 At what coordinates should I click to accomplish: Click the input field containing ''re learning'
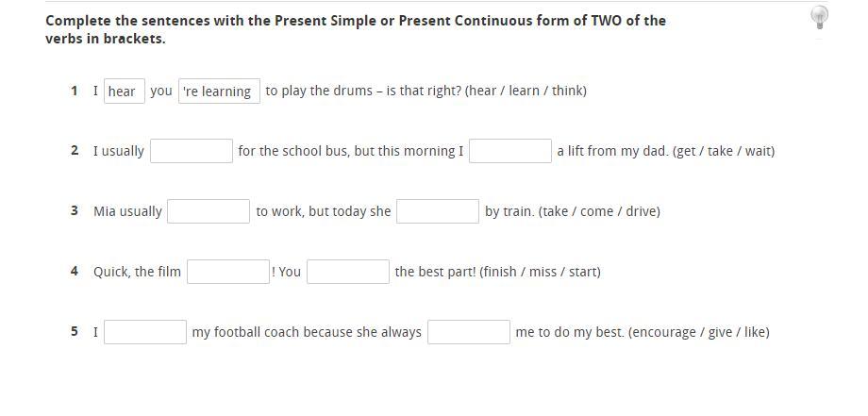(219, 92)
